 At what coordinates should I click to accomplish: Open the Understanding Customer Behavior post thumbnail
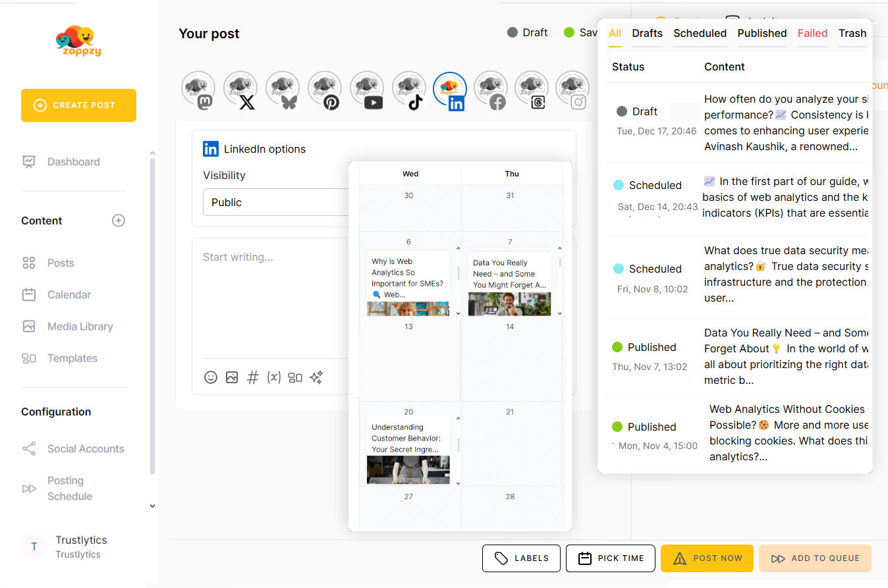[x=408, y=470]
